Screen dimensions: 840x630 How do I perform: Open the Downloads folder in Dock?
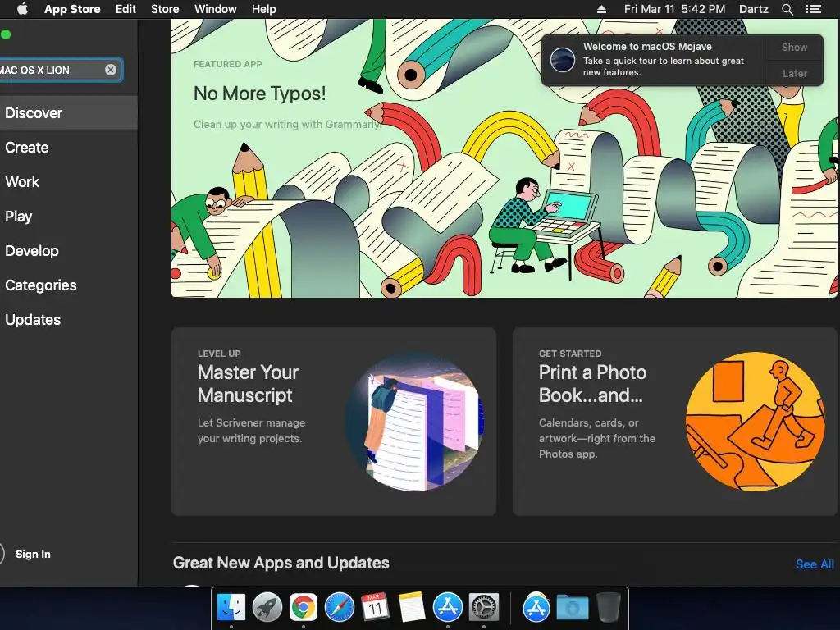tap(572, 608)
